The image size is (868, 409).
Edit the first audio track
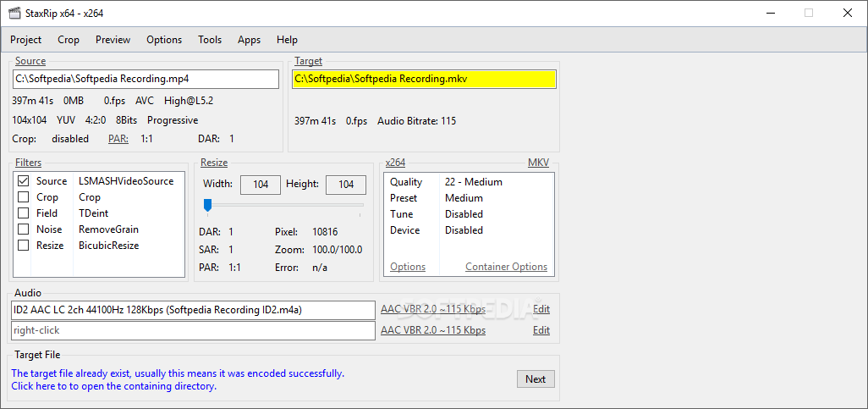(x=541, y=309)
